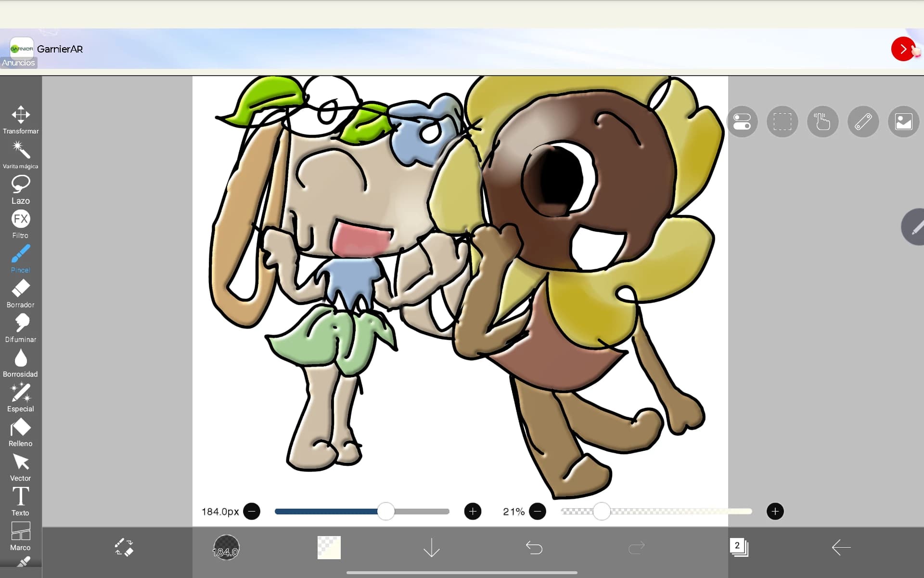Select the Pincel brush tool
924x578 pixels.
tap(21, 259)
